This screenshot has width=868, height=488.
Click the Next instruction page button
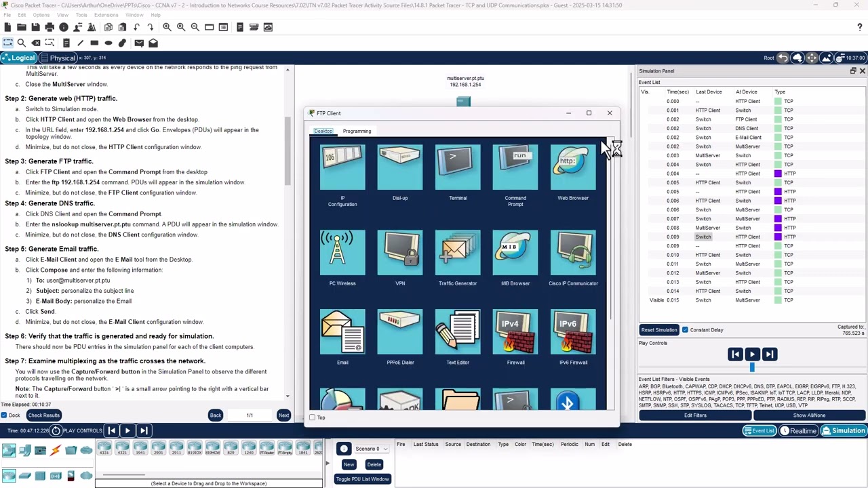[x=283, y=415]
